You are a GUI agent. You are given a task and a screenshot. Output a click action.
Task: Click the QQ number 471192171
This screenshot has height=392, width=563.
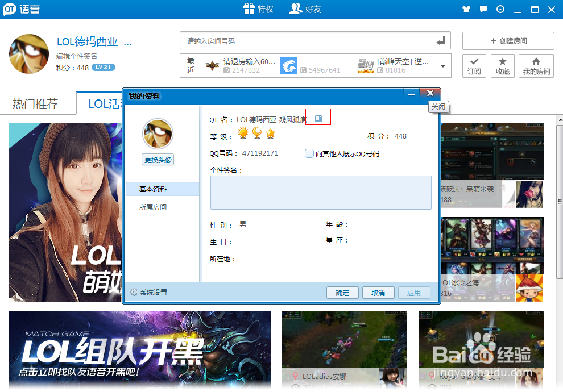coord(260,153)
